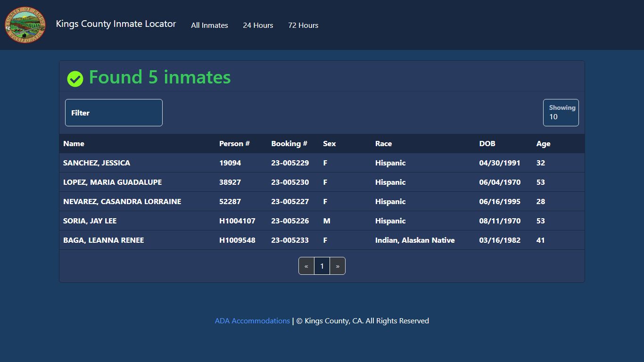This screenshot has height=362, width=644.
Task: Go to next page with » button
Action: pyautogui.click(x=338, y=266)
